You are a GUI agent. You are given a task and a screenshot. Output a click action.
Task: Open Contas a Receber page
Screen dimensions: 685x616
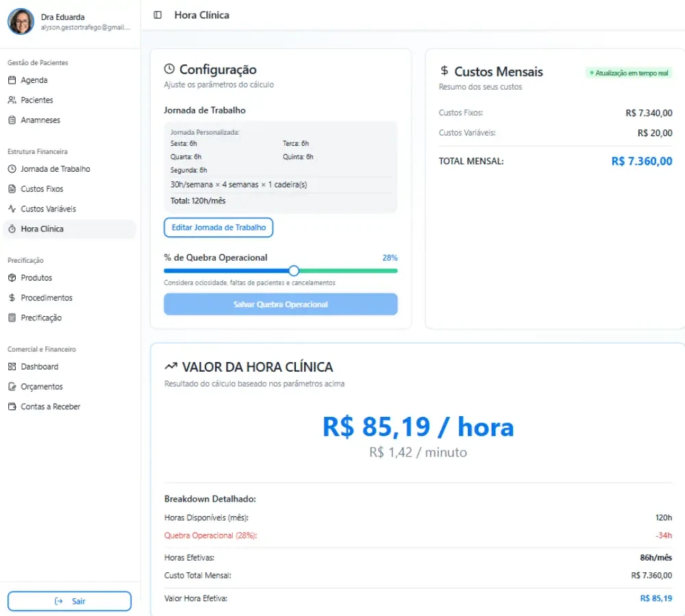tap(70, 407)
